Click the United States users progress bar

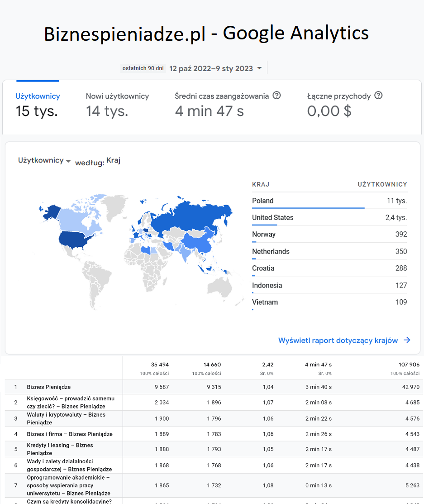(264, 225)
